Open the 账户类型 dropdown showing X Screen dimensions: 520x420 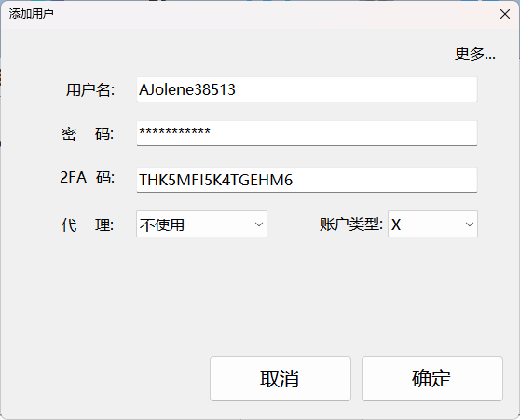[432, 224]
